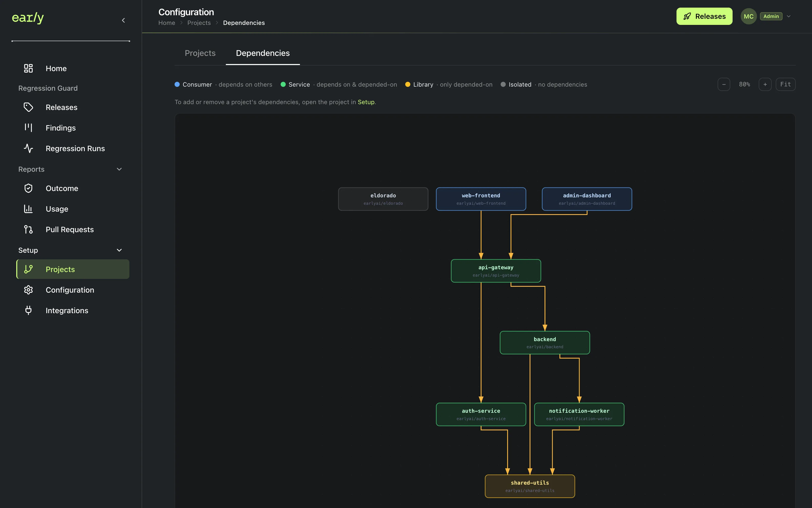
Task: Click the early logo
Action: 28,18
